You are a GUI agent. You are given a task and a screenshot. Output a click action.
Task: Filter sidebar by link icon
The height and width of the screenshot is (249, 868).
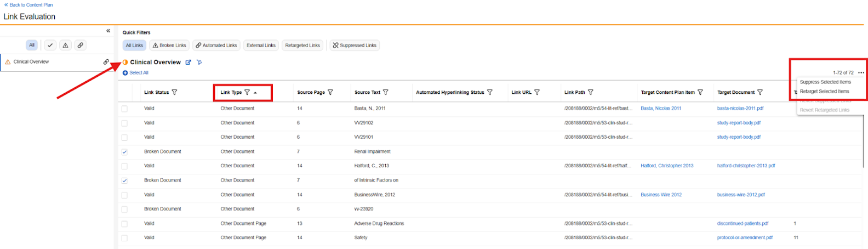[x=81, y=46]
